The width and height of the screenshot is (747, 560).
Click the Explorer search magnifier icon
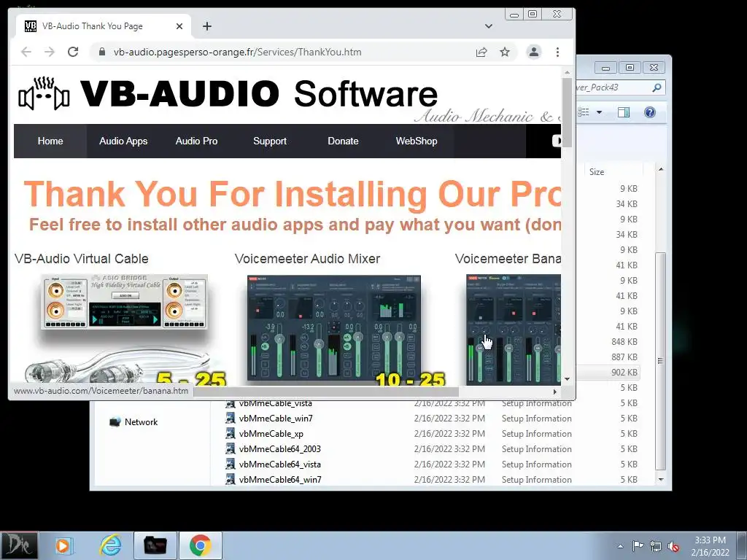coord(657,87)
